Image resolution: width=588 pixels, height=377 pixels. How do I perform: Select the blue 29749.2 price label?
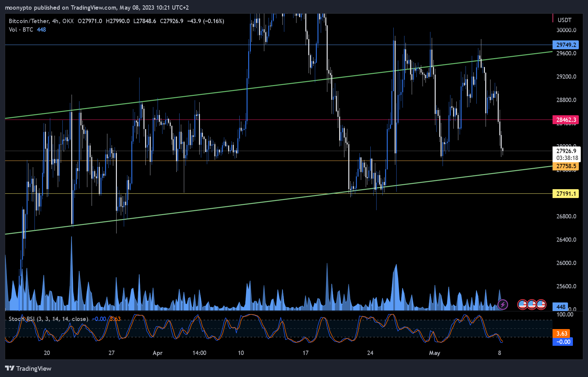(x=566, y=45)
